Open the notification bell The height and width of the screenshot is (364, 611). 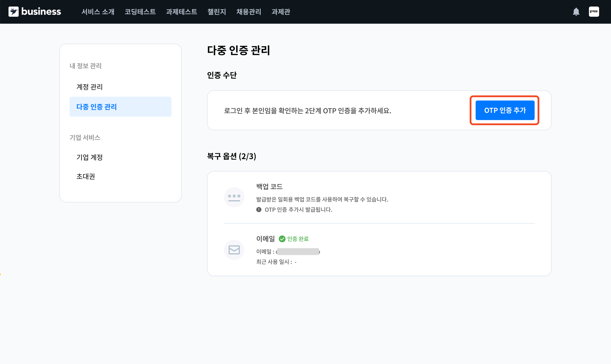[x=576, y=12]
